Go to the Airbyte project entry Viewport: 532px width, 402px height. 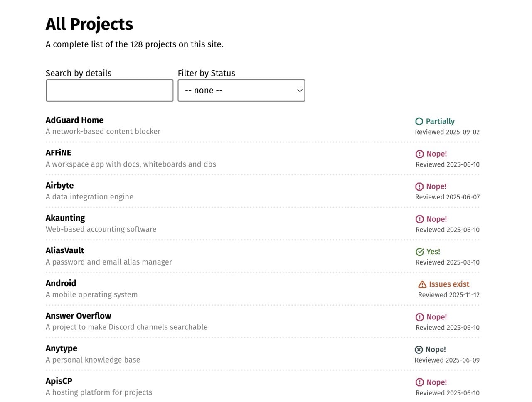pos(59,185)
